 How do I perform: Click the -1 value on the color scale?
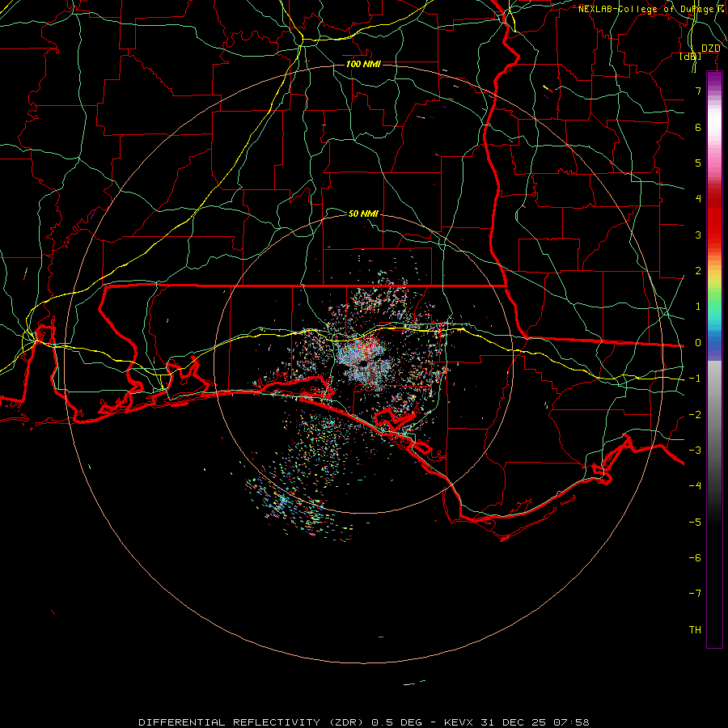(695, 379)
